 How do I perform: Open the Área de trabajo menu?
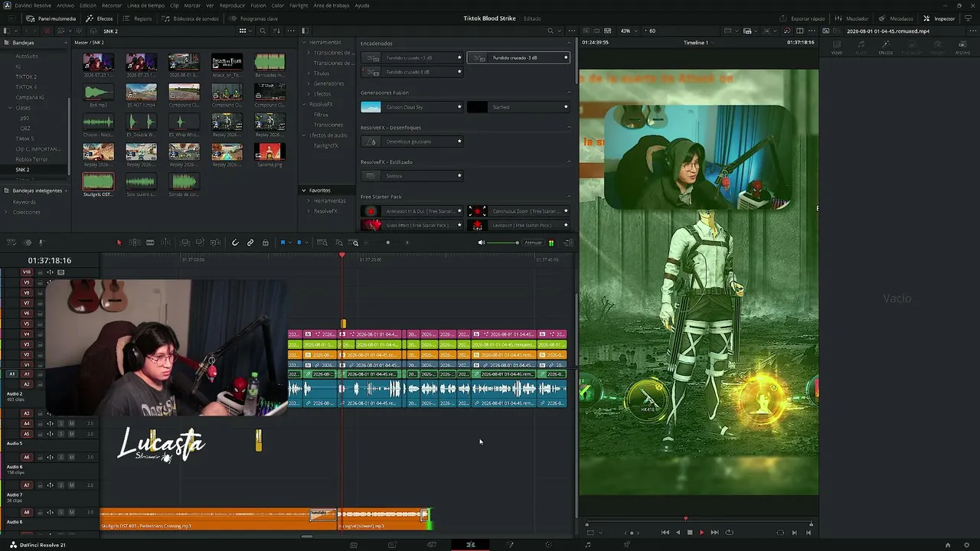click(x=332, y=5)
